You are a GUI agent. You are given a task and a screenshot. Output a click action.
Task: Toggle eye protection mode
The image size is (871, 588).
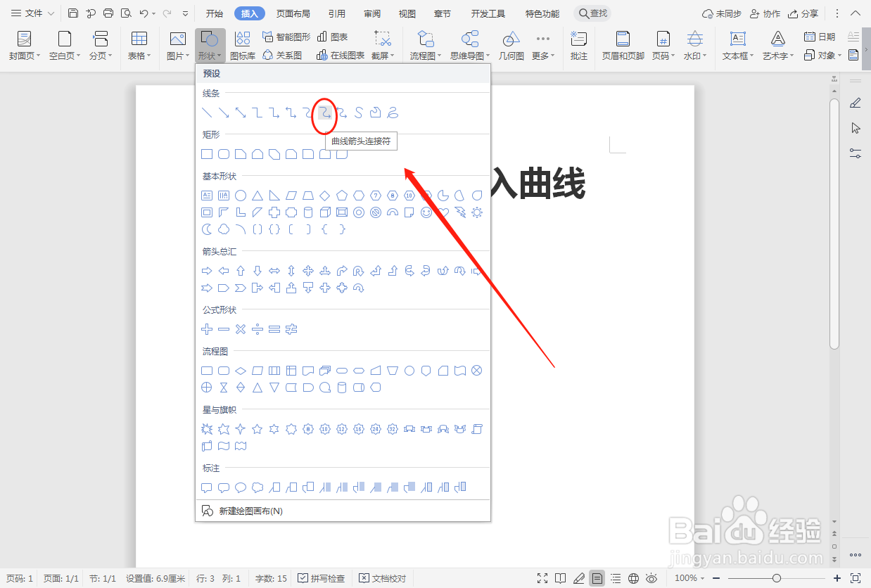click(651, 578)
